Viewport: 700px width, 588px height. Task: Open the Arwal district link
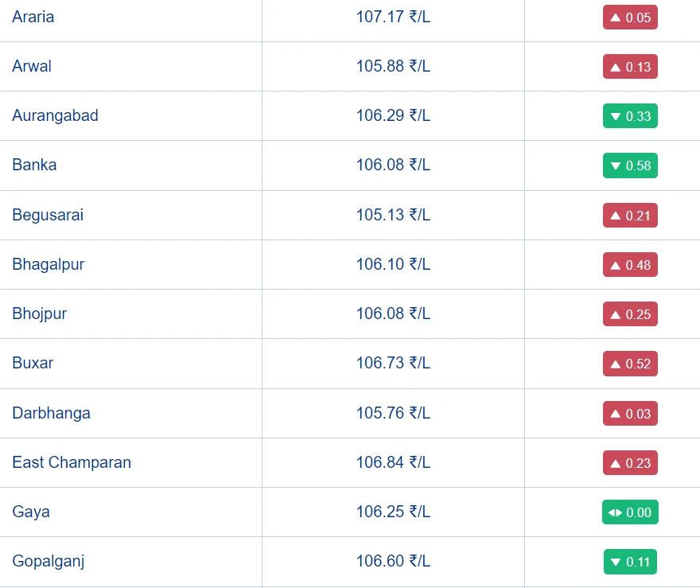tap(32, 66)
